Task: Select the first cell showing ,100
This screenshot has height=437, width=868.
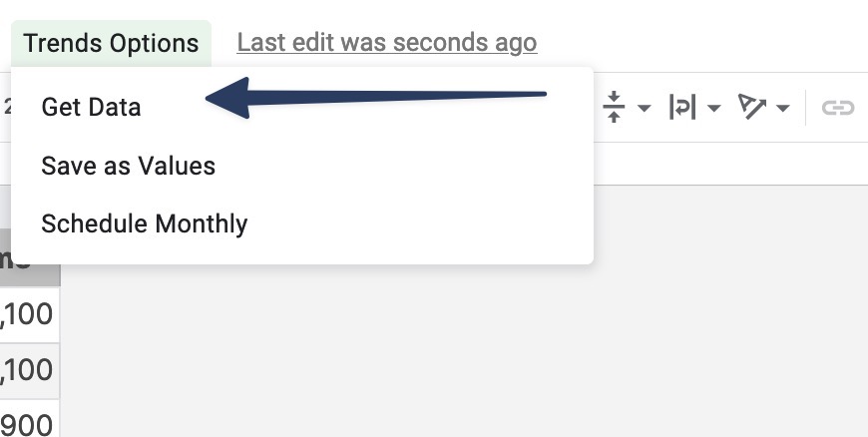Action: (29, 314)
